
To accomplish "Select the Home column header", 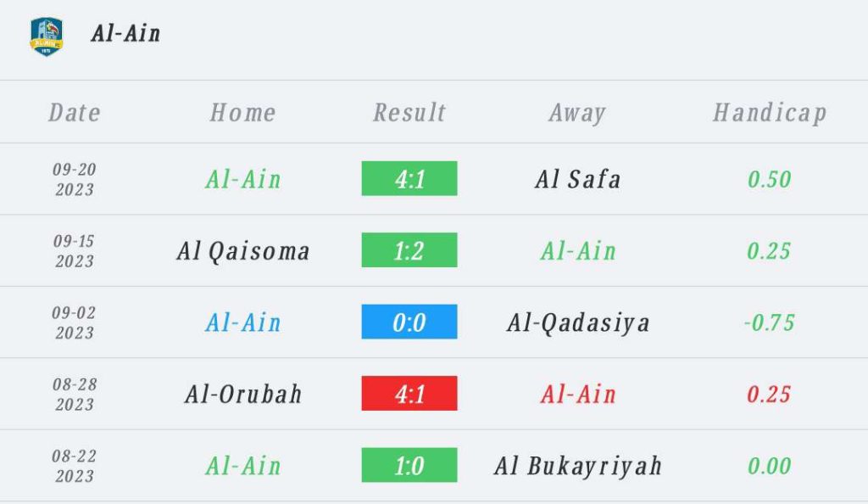I will (x=242, y=113).
